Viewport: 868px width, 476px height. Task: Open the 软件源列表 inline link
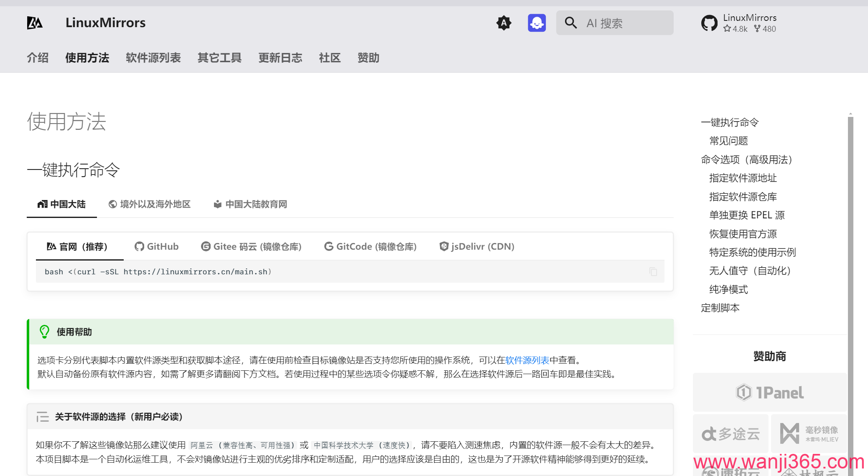pyautogui.click(x=527, y=360)
